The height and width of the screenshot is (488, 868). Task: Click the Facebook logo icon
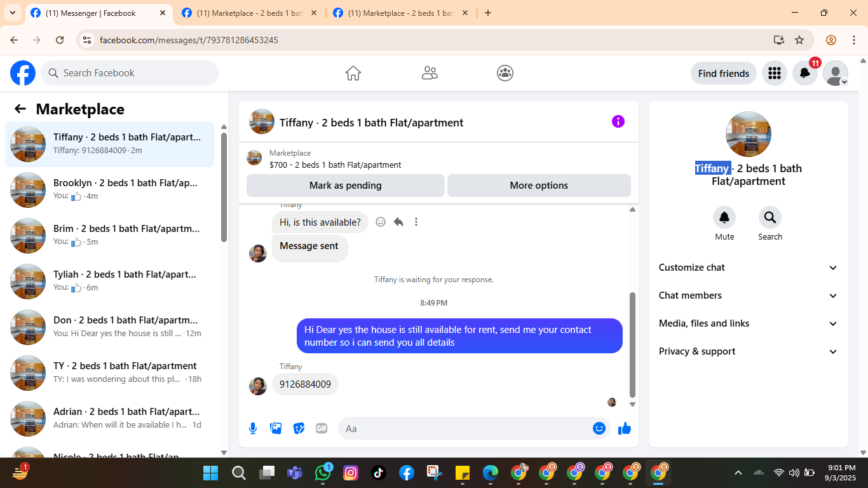point(23,73)
